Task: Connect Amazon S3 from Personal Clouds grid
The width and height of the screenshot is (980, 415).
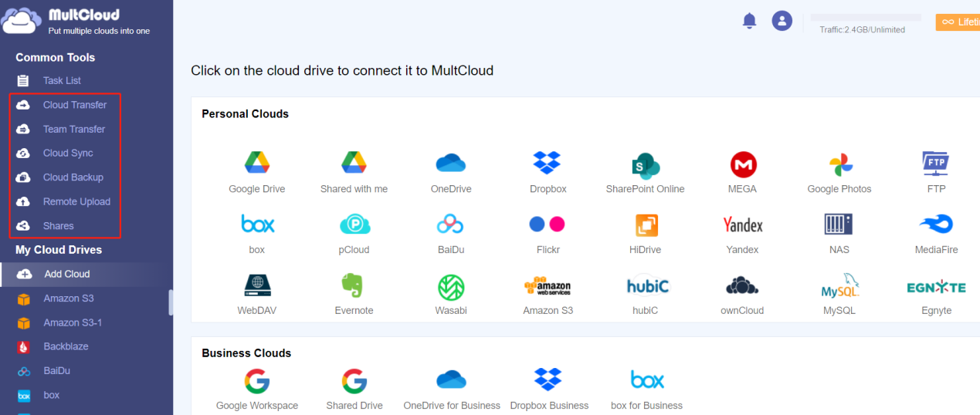Action: [x=548, y=293]
